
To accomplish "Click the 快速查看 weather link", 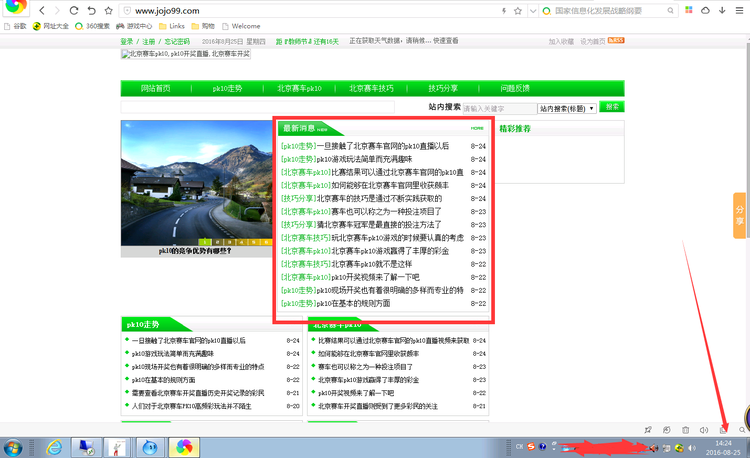I will coord(446,41).
